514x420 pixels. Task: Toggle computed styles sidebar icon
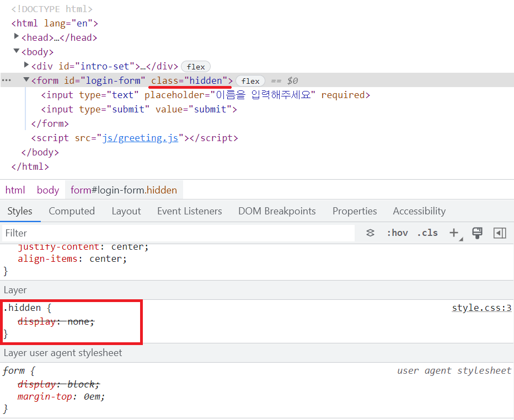pos(500,233)
